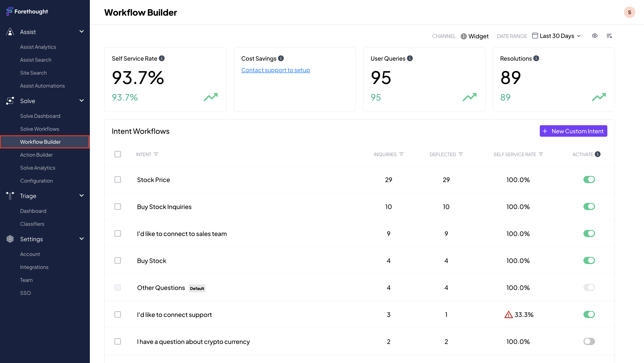Click New Custom Intent button
644x363 pixels.
pos(574,131)
